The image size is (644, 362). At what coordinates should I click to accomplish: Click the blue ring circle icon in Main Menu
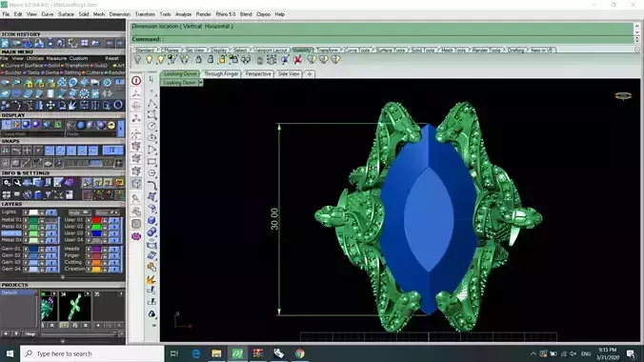[118, 105]
